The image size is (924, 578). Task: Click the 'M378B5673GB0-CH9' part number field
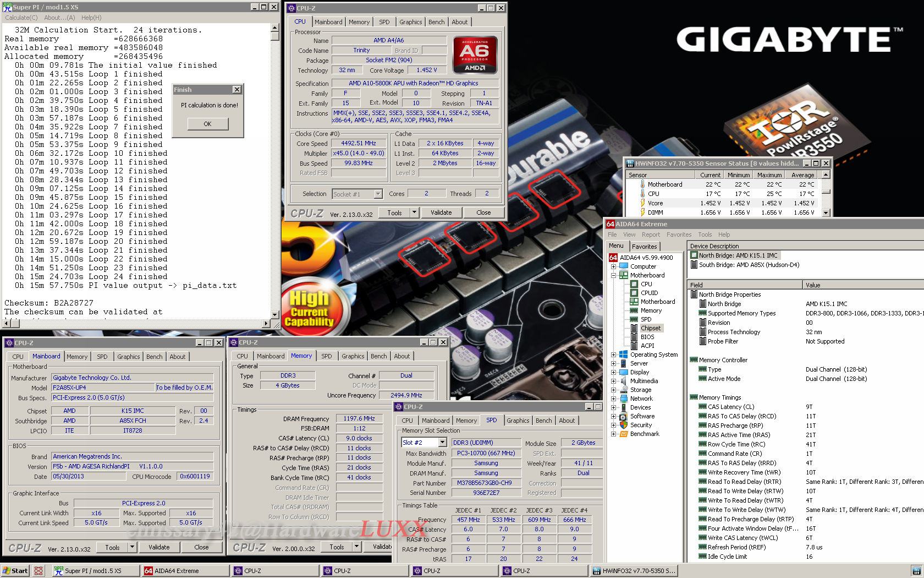486,483
